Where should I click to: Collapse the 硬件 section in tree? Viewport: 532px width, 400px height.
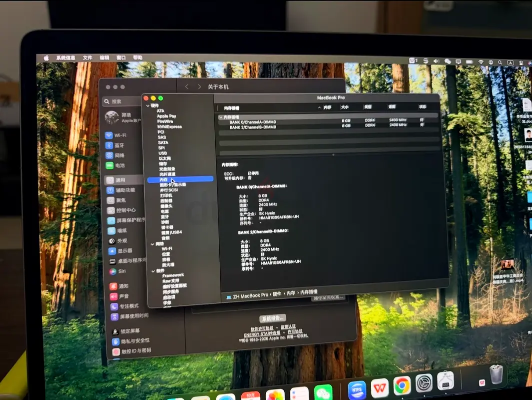(x=148, y=106)
